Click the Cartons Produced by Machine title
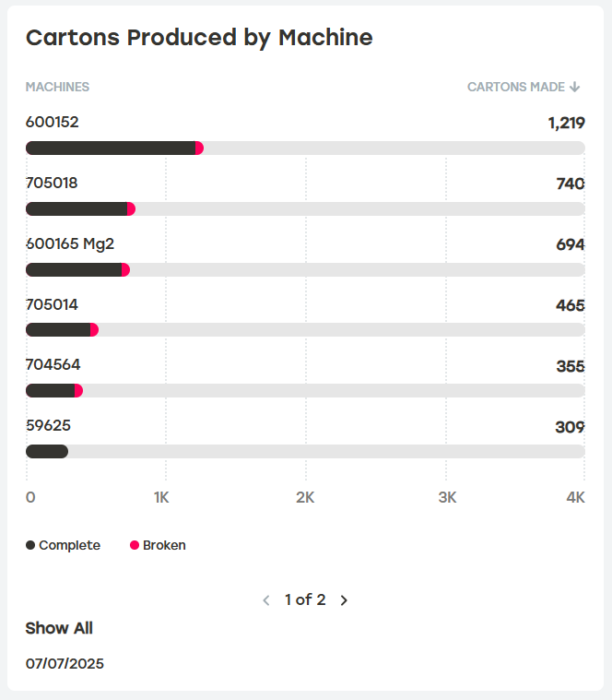612x700 pixels. click(x=199, y=38)
